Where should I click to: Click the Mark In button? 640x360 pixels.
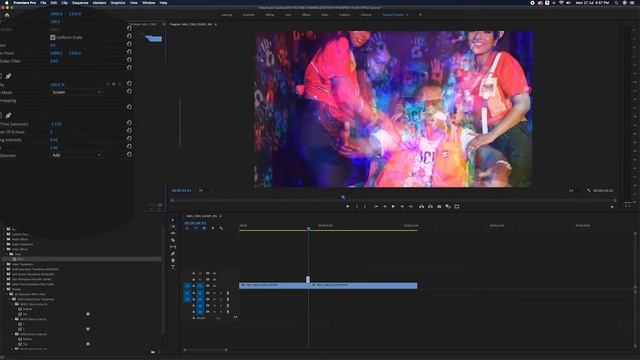pos(357,207)
